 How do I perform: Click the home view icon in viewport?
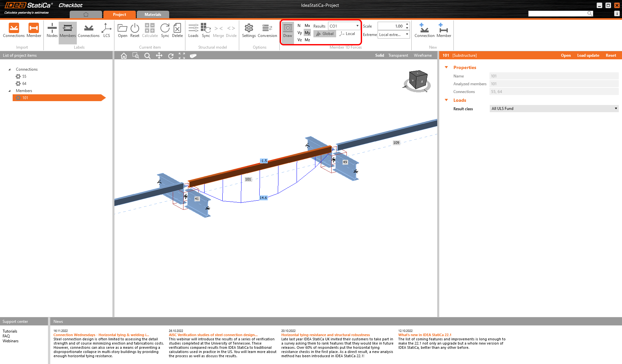[x=124, y=56]
